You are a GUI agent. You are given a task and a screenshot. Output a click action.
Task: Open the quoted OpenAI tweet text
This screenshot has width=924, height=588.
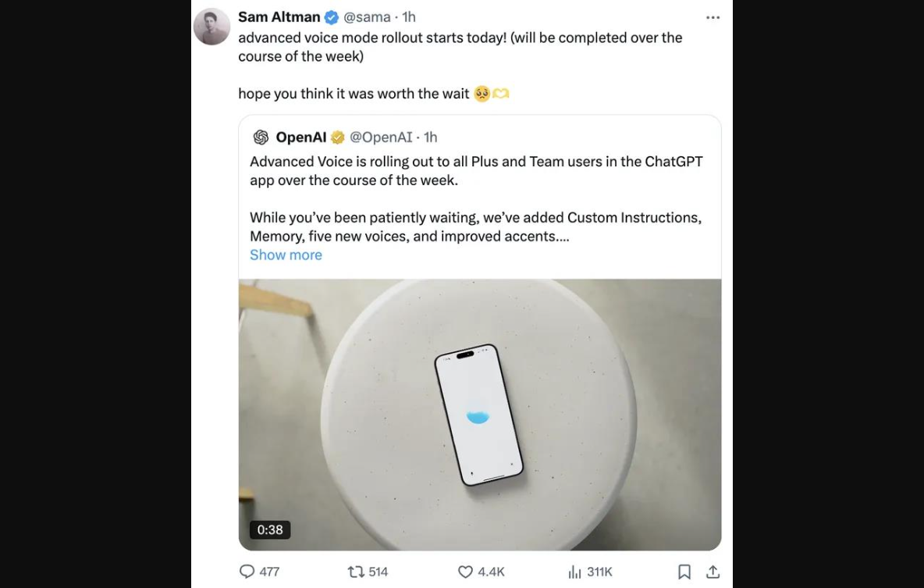pos(476,198)
